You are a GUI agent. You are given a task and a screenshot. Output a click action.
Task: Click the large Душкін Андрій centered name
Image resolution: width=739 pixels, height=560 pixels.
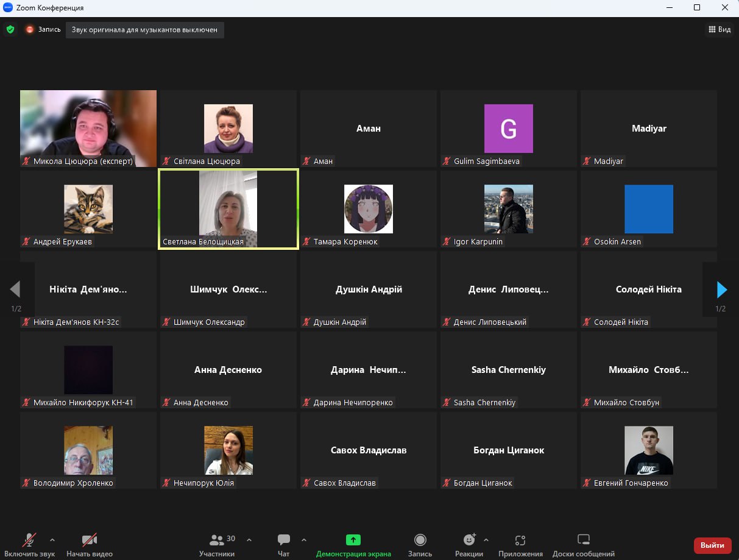click(x=369, y=289)
